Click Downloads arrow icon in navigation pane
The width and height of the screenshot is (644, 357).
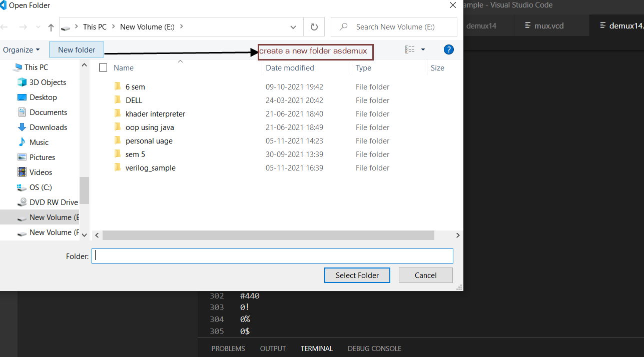[22, 127]
